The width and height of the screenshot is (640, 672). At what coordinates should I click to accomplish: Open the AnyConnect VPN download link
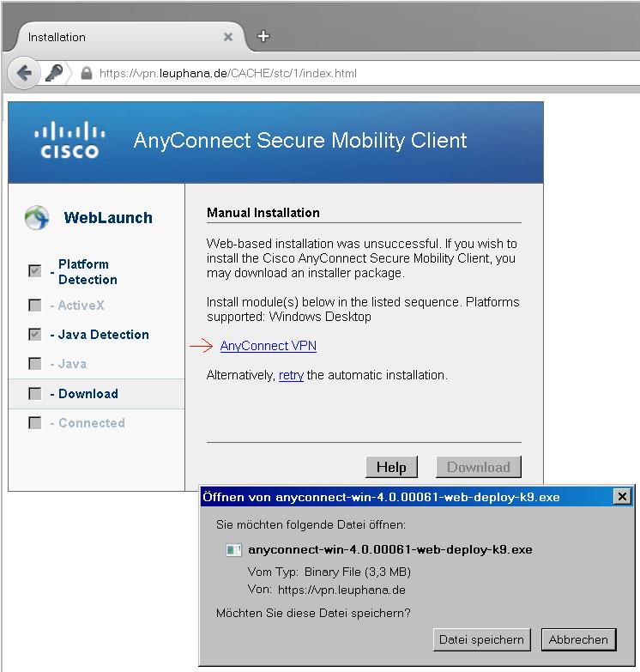pos(269,346)
